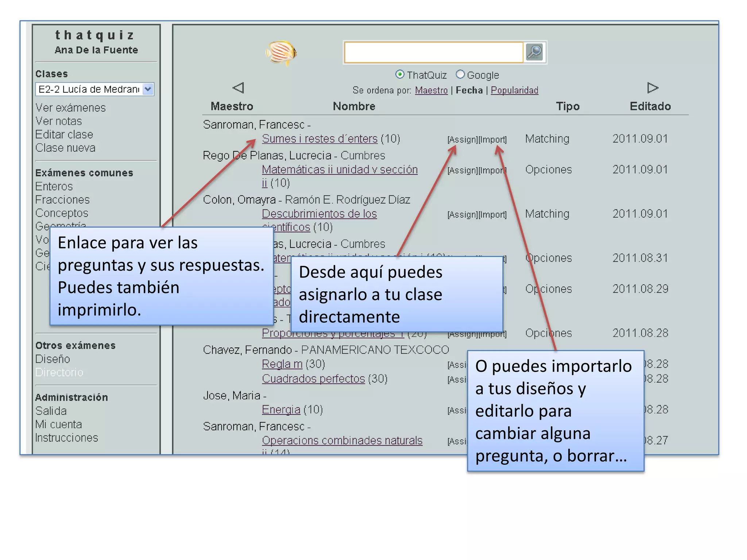747x560 pixels.
Task: Open Ver exámenes in sidebar
Action: pyautogui.click(x=70, y=108)
